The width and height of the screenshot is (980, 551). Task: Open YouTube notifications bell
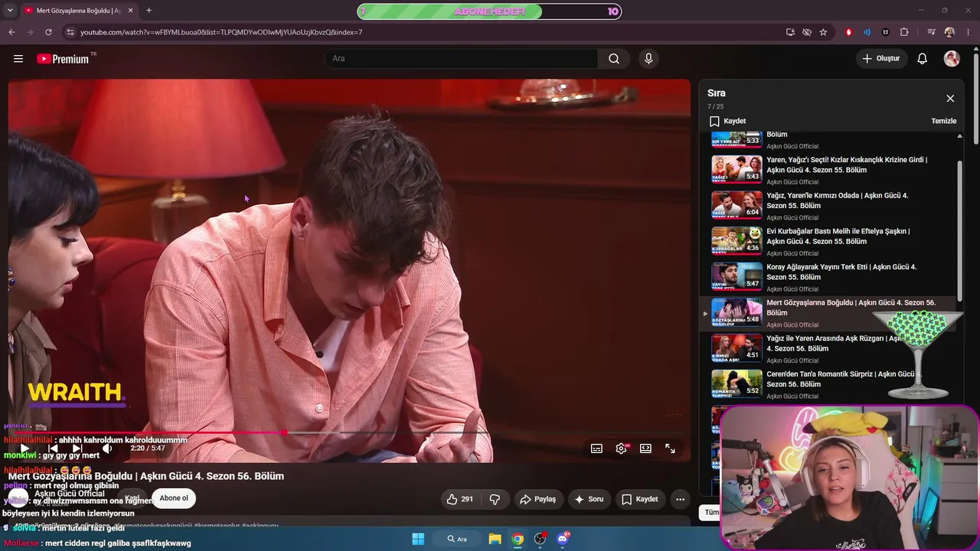pyautogui.click(x=923, y=59)
